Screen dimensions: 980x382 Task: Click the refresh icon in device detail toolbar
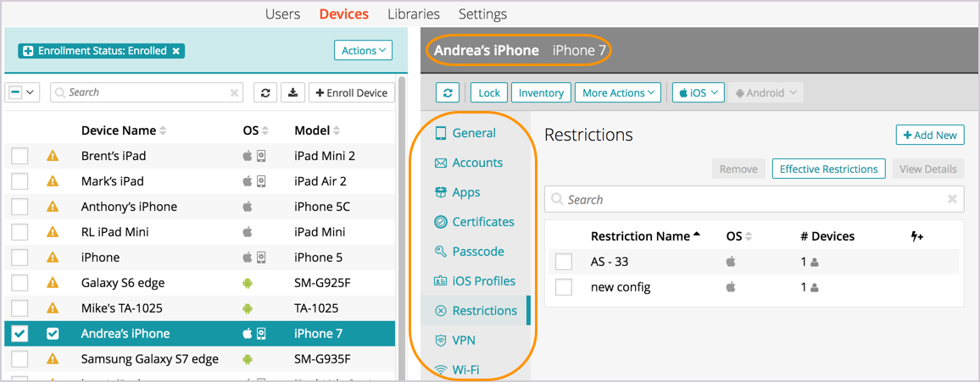(448, 93)
